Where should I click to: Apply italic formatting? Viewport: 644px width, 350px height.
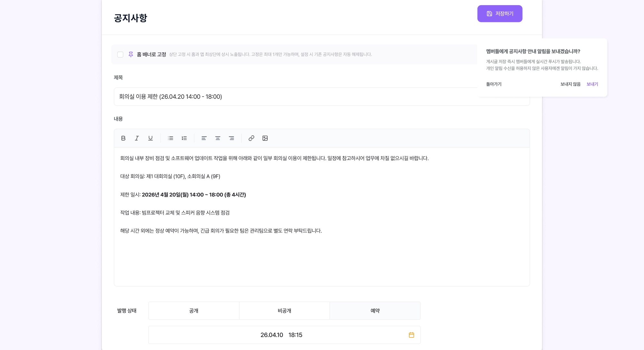point(137,138)
